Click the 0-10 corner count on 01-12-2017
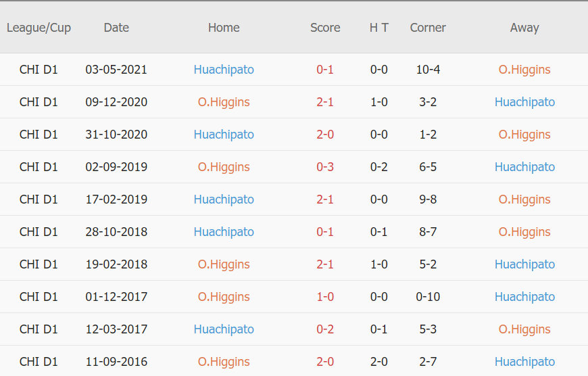Image resolution: width=588 pixels, height=376 pixels. (428, 297)
